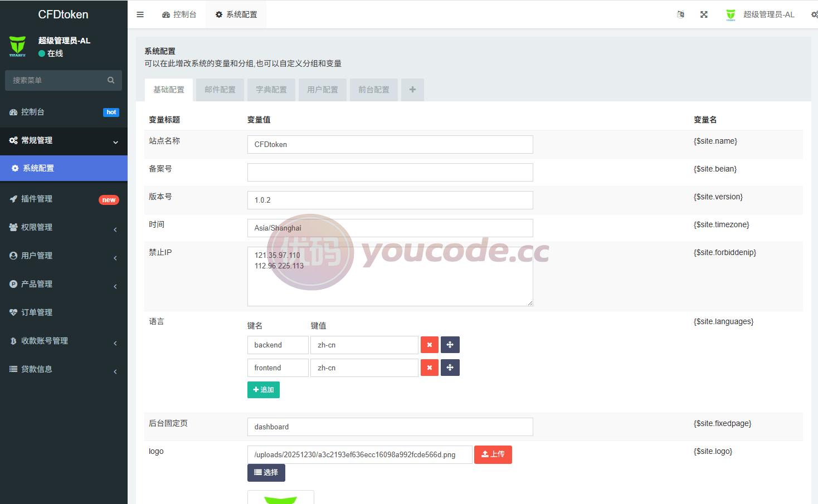Click the move handle for backend row
The height and width of the screenshot is (504, 818).
[450, 345]
